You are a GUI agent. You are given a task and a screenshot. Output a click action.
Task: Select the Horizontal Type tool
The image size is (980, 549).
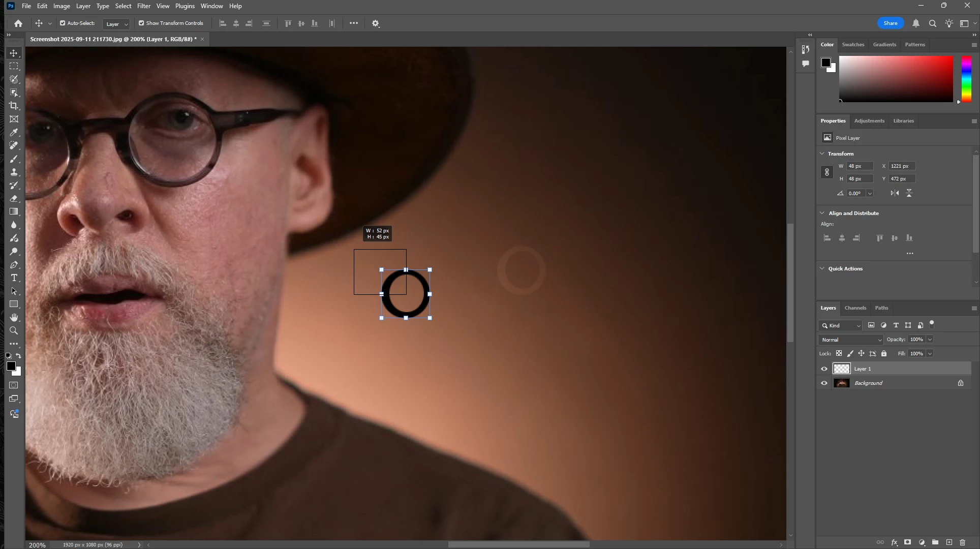(x=14, y=278)
